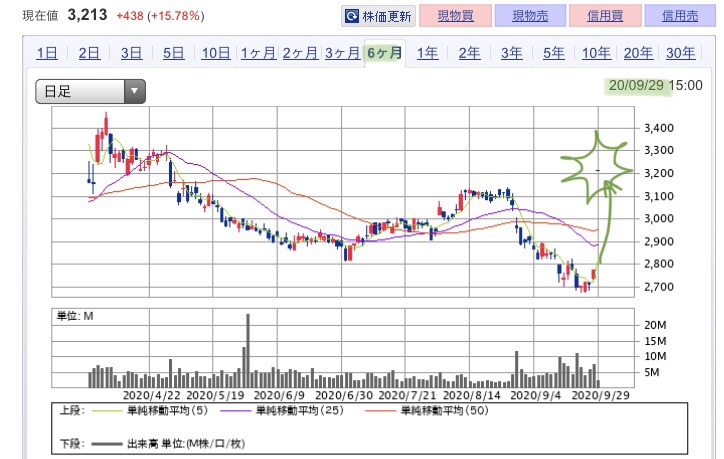This screenshot has height=459, width=724.
Task: Click the refresh icon on 株価更新
Action: pos(352,16)
